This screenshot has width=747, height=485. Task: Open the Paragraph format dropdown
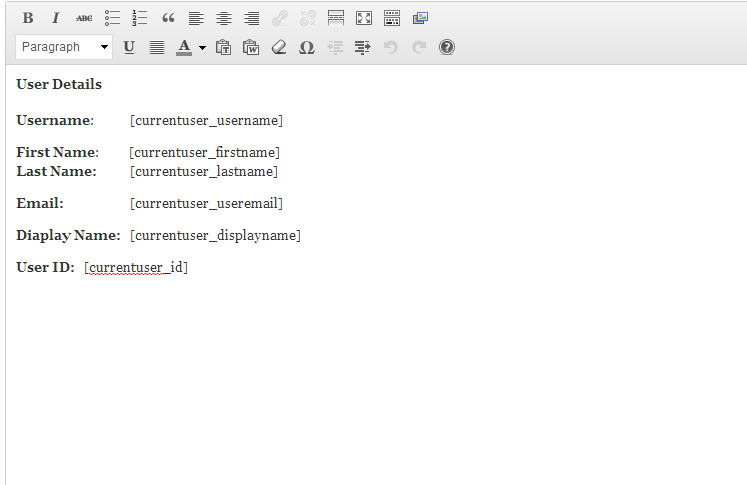click(x=64, y=47)
